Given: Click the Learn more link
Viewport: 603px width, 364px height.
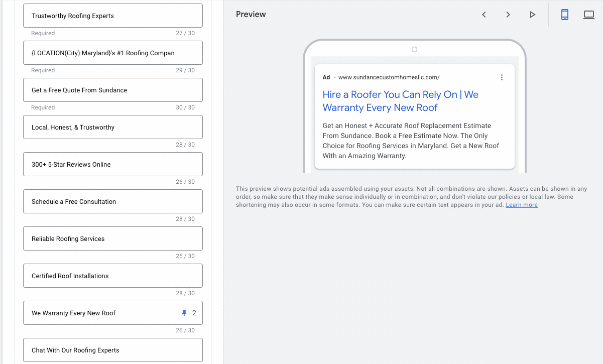Looking at the screenshot, I should tap(522, 205).
